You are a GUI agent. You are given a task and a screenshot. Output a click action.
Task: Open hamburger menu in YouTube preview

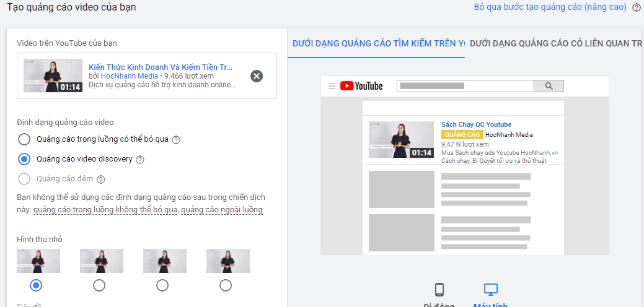click(332, 86)
